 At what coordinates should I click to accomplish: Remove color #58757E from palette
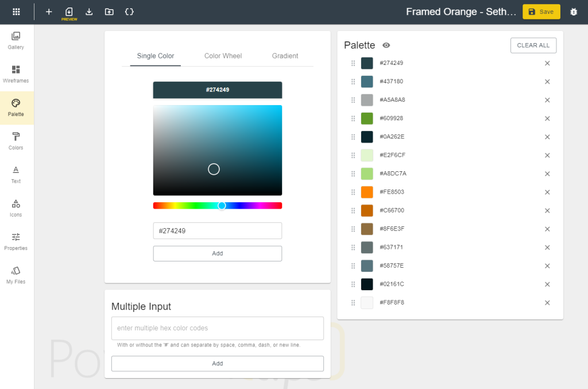pyautogui.click(x=547, y=265)
